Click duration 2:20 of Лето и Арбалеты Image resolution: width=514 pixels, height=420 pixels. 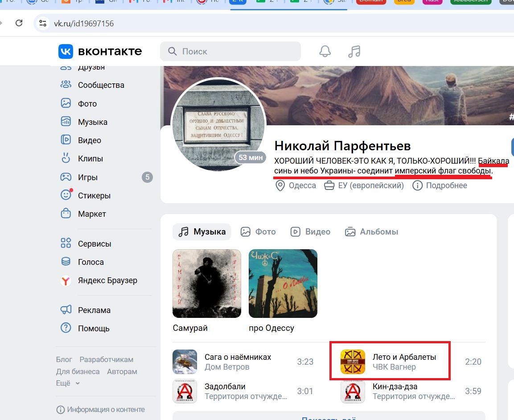[x=473, y=362]
